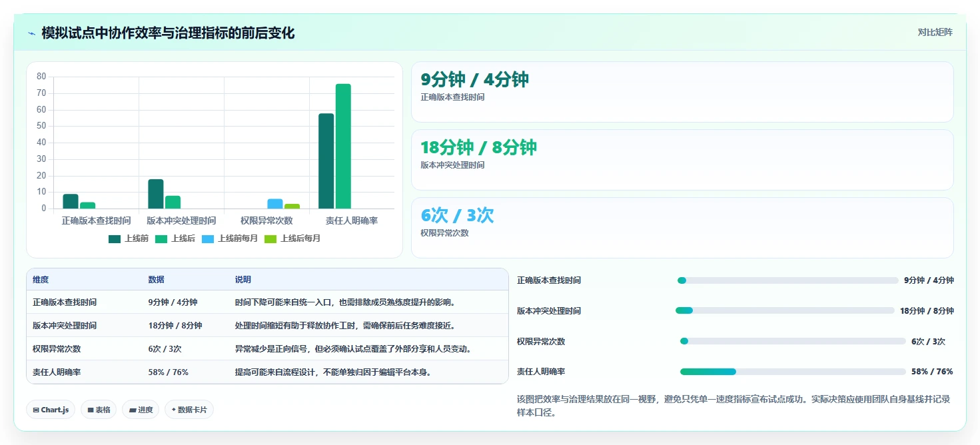Toggle the 上线前 legend swatch
This screenshot has height=445, width=980.
click(x=115, y=238)
